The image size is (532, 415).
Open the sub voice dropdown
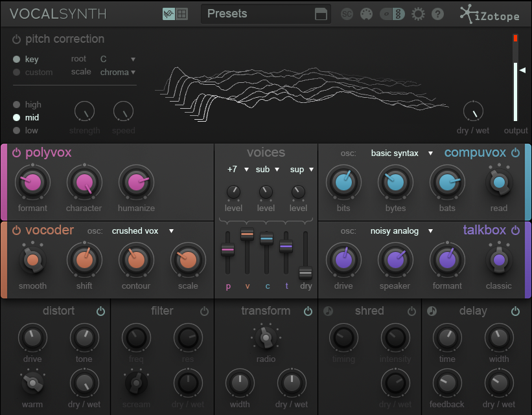(x=268, y=169)
